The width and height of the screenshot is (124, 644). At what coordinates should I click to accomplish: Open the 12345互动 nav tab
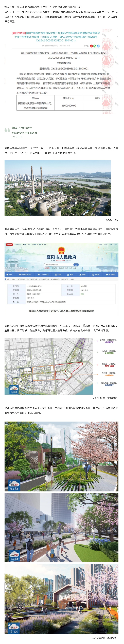click(43, 275)
